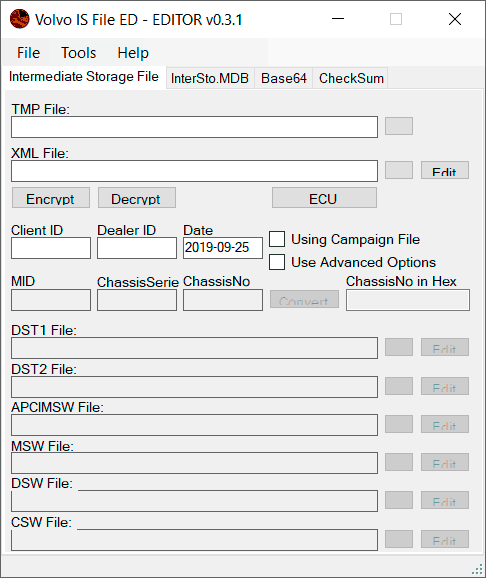Screen dimensions: 486x578
Task: Open the File menu
Action: point(28,53)
